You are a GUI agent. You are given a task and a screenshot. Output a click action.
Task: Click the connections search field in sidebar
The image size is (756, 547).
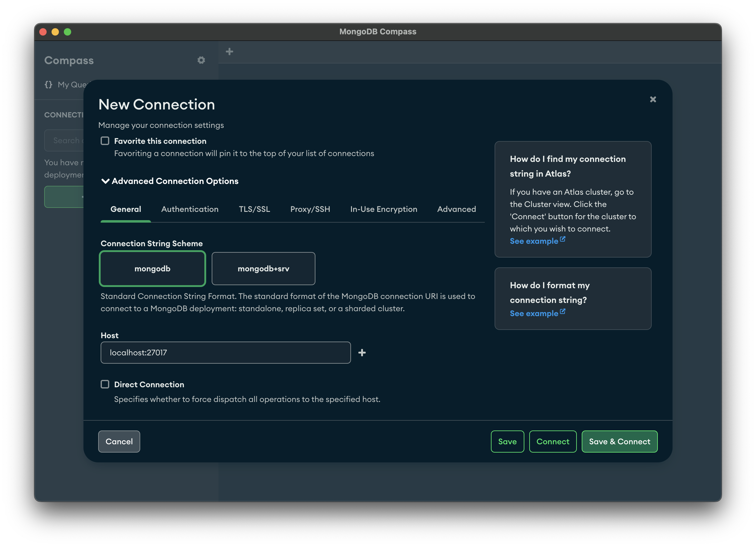[65, 140]
